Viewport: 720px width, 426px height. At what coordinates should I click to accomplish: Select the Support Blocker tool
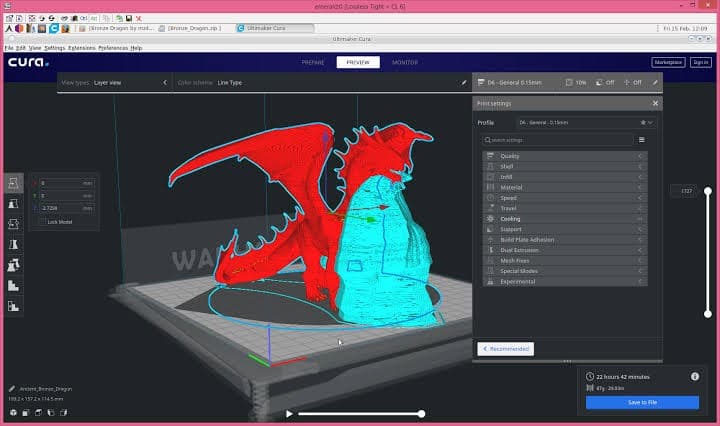(x=13, y=286)
